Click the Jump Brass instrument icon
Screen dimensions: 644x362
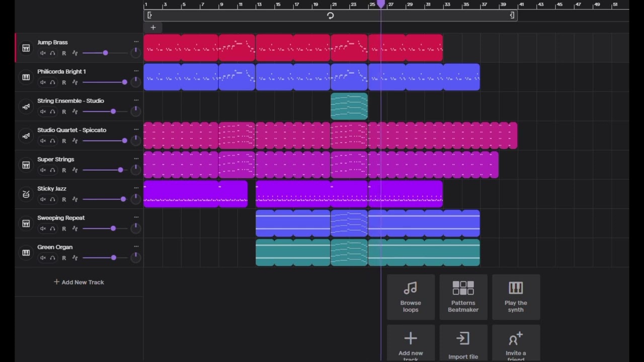(x=26, y=48)
